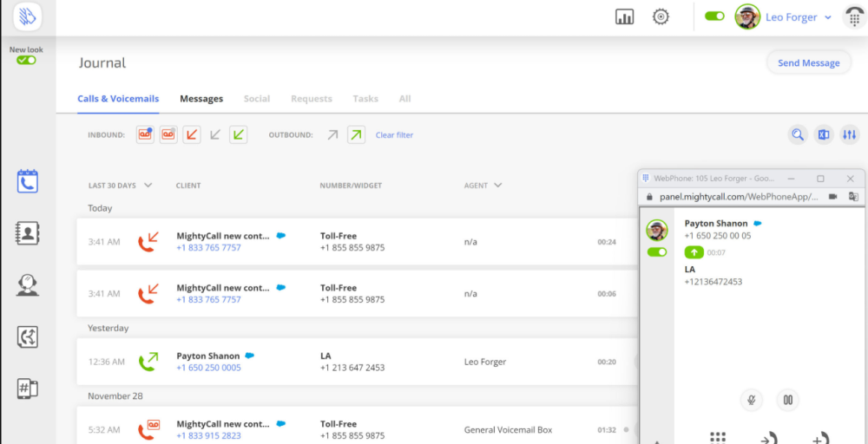Open the call flows sidebar icon
This screenshot has height=444, width=868.
[28, 336]
